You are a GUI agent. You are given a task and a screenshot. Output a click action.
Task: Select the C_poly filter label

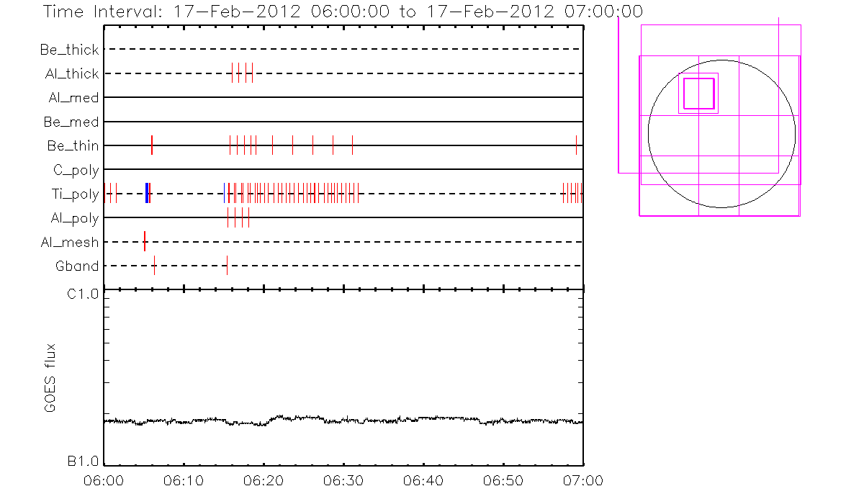(76, 170)
